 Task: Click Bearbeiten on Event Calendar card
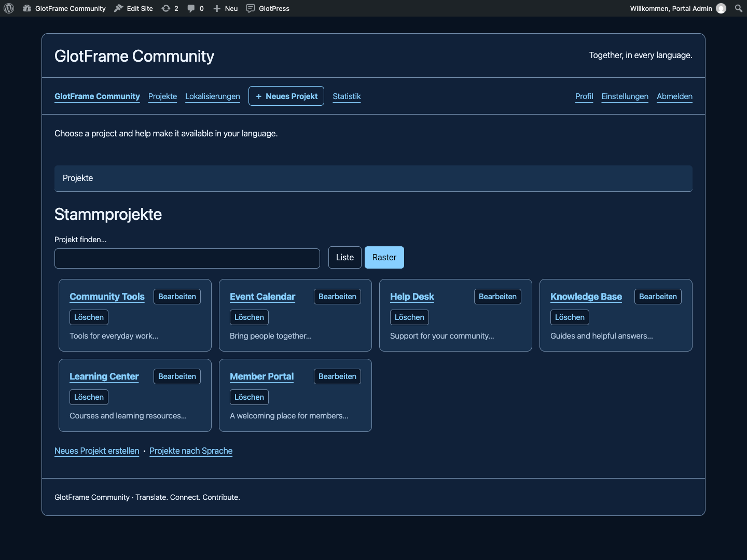pyautogui.click(x=337, y=297)
